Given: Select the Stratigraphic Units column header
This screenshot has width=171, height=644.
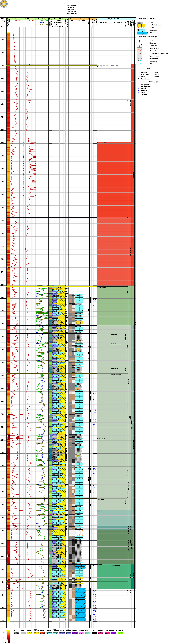Looking at the screenshot, I should tap(113, 19).
